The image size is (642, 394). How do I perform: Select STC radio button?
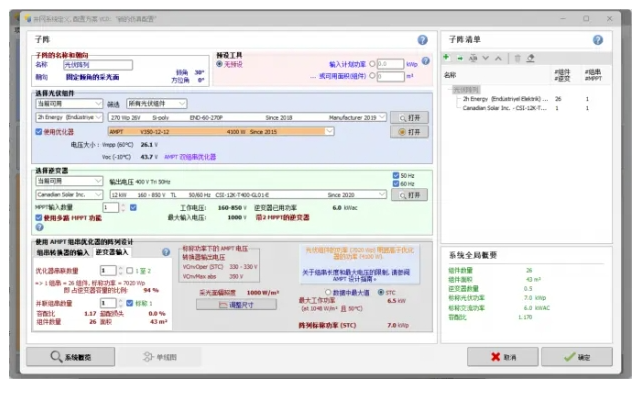[381, 292]
